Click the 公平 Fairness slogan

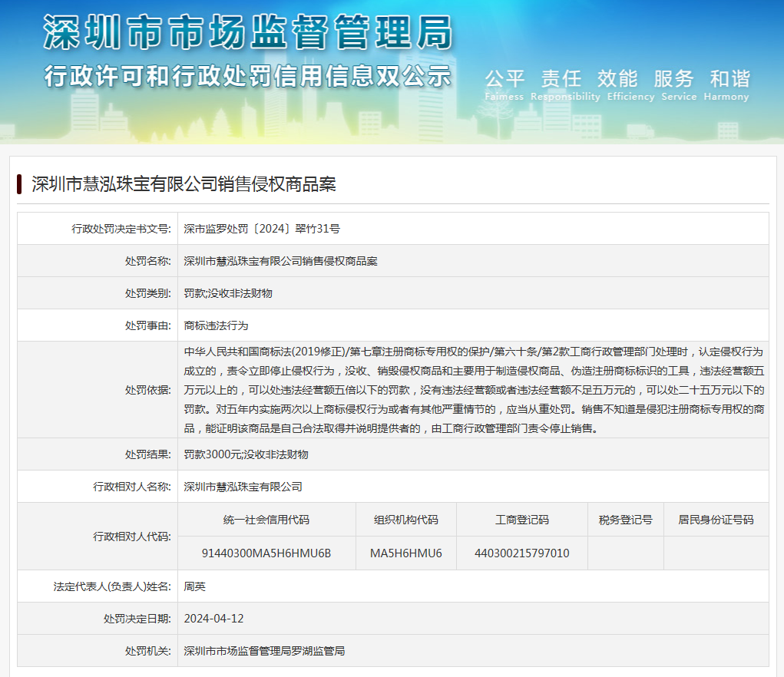[504, 85]
